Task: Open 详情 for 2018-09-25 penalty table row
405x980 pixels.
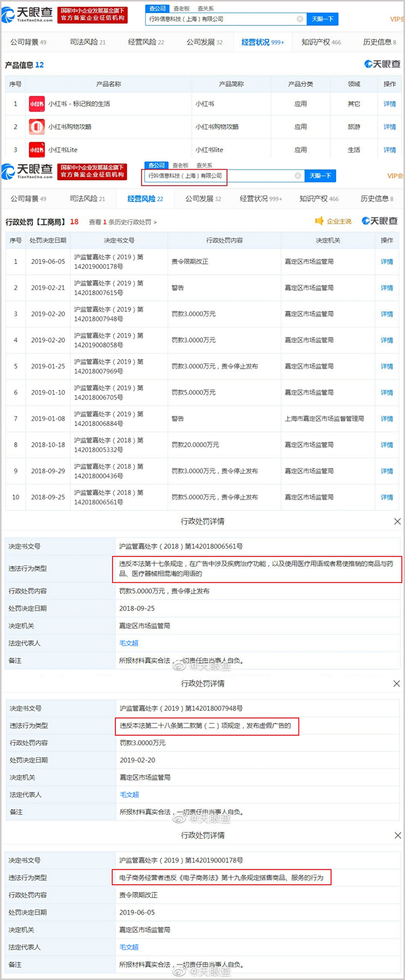Action: [x=387, y=497]
